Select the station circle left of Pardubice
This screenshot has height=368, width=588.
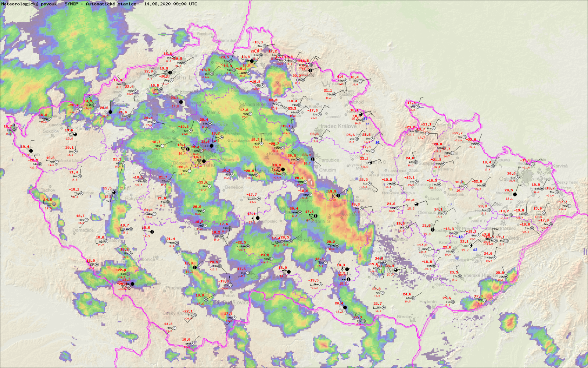tap(312, 159)
